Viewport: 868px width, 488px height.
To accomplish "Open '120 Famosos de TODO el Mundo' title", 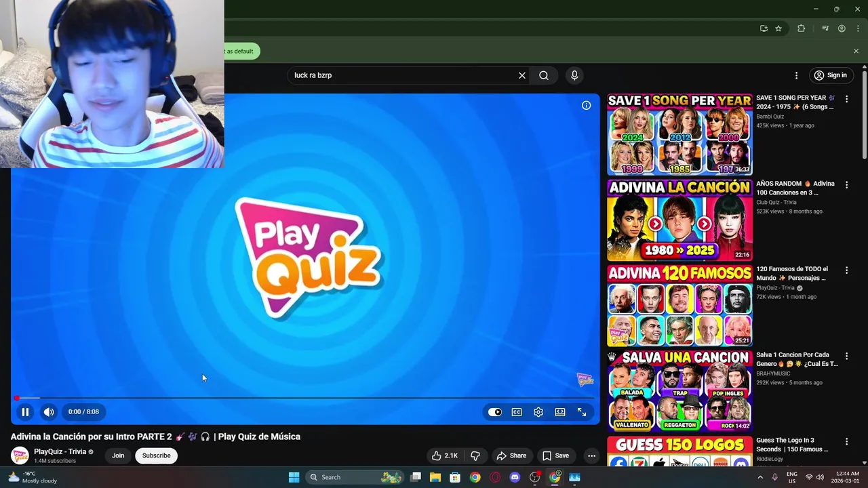I will [792, 273].
